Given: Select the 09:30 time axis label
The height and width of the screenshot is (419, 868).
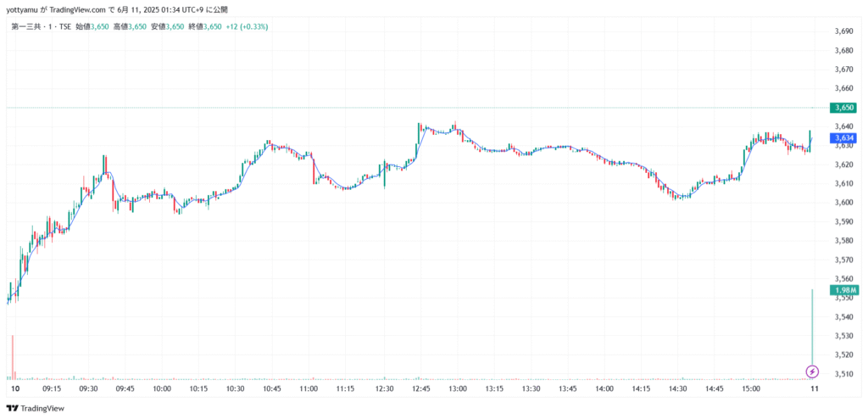Looking at the screenshot, I should pyautogui.click(x=88, y=388).
